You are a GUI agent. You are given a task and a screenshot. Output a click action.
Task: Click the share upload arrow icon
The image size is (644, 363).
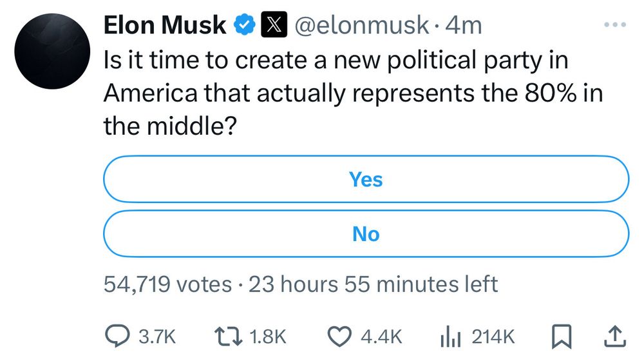click(615, 336)
